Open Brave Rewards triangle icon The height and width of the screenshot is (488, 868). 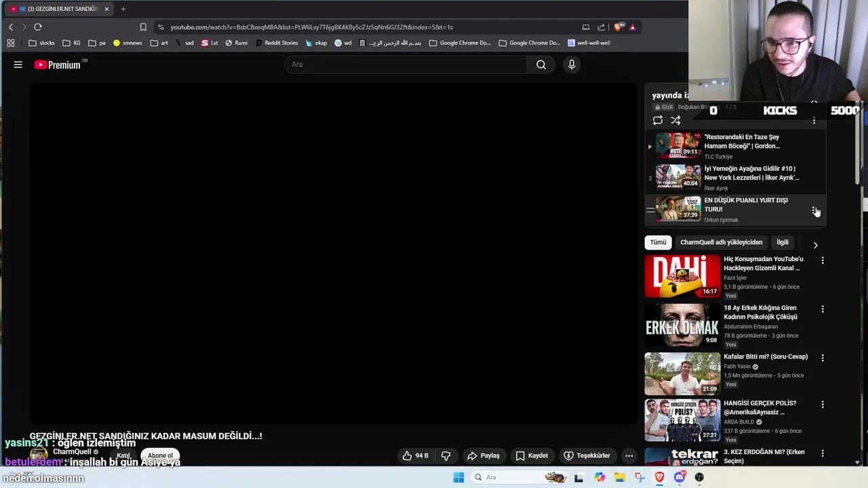pyautogui.click(x=632, y=27)
